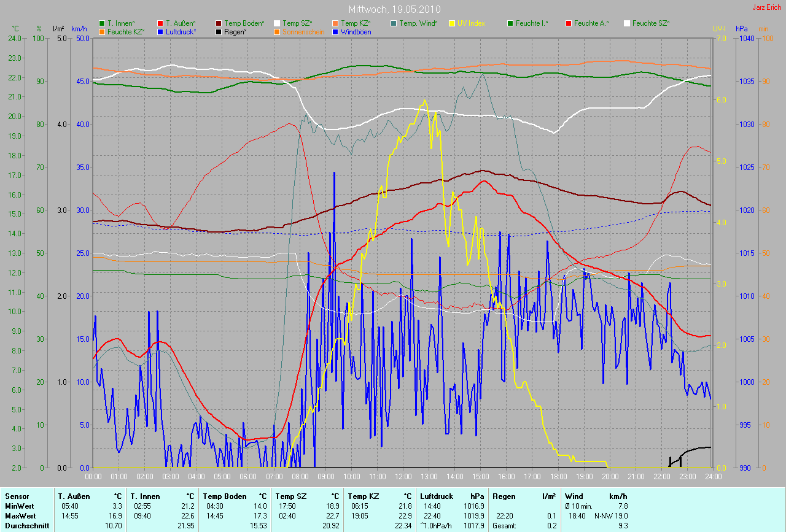
Task: Click the "T. Innen" table column header
Action: pyautogui.click(x=145, y=496)
